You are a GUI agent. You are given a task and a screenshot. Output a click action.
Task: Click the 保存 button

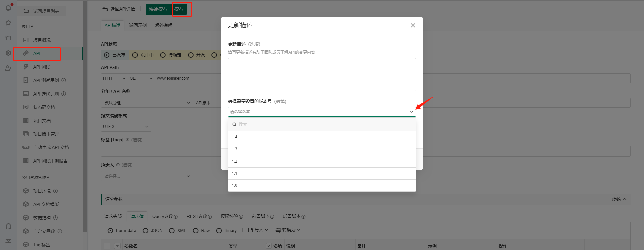[x=179, y=9]
